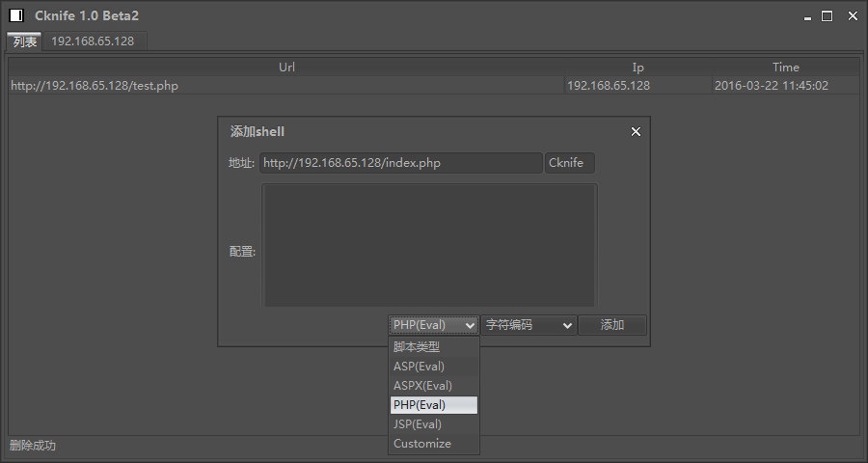Click the Url column header
868x463 pixels.
pos(286,67)
